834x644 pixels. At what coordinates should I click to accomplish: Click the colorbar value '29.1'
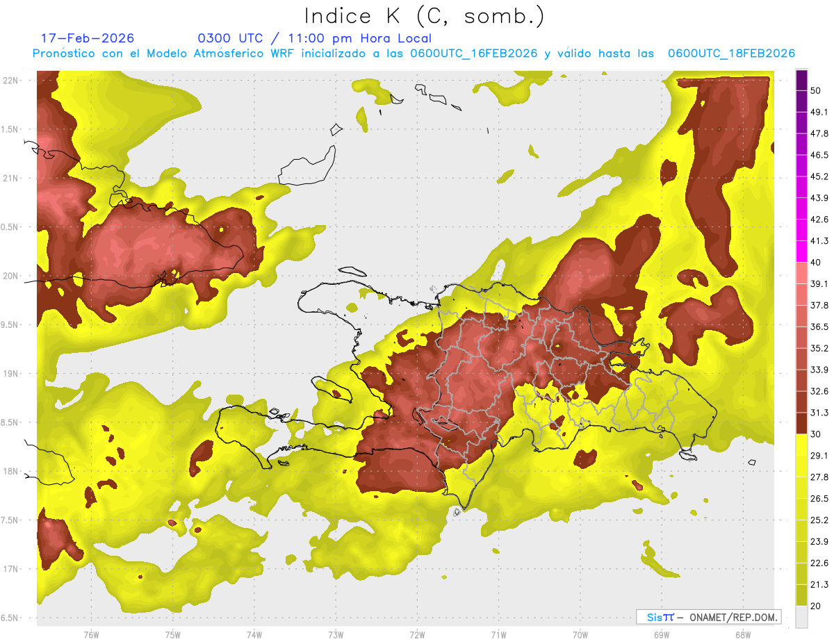click(x=819, y=456)
